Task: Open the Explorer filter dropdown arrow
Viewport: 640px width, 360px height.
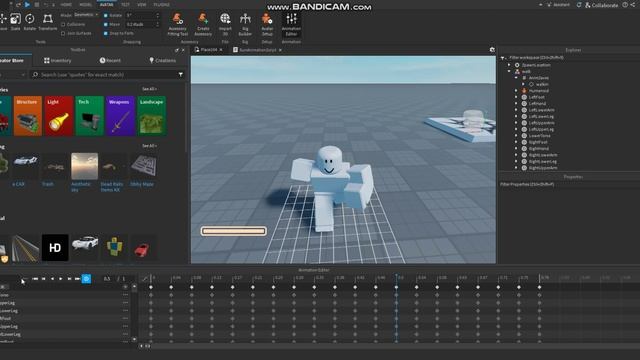Action: point(503,58)
